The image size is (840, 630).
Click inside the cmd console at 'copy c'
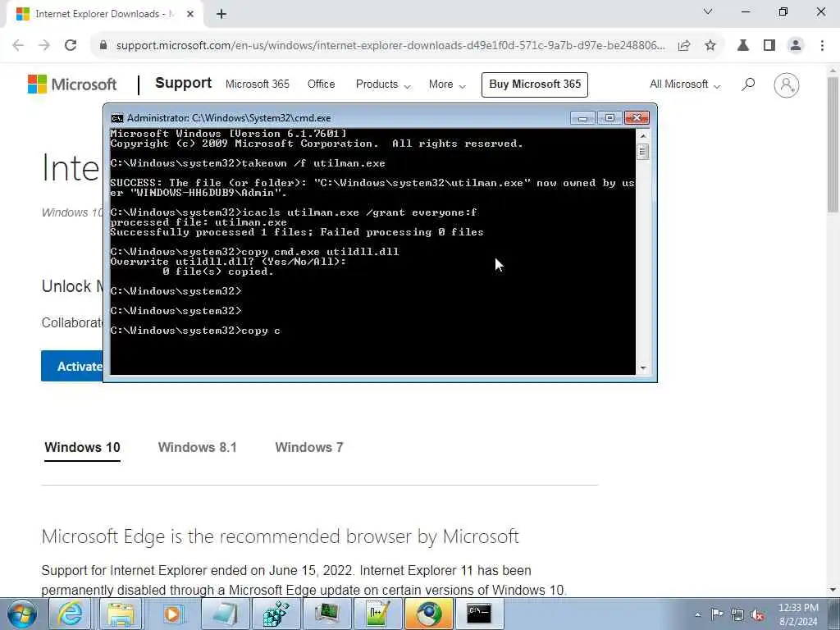pyautogui.click(x=260, y=331)
